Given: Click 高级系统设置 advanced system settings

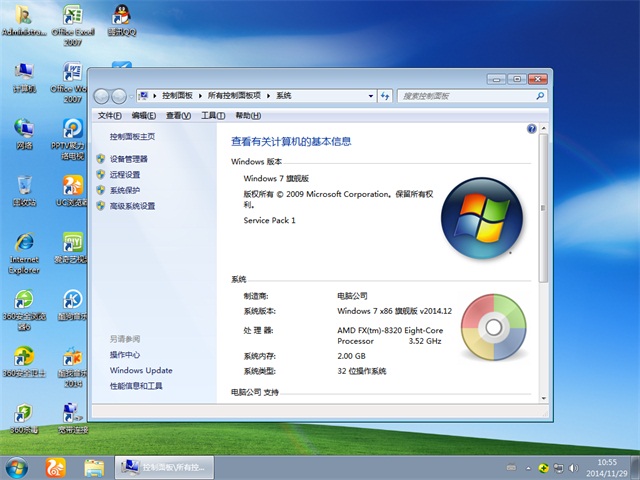Looking at the screenshot, I should coord(132,206).
